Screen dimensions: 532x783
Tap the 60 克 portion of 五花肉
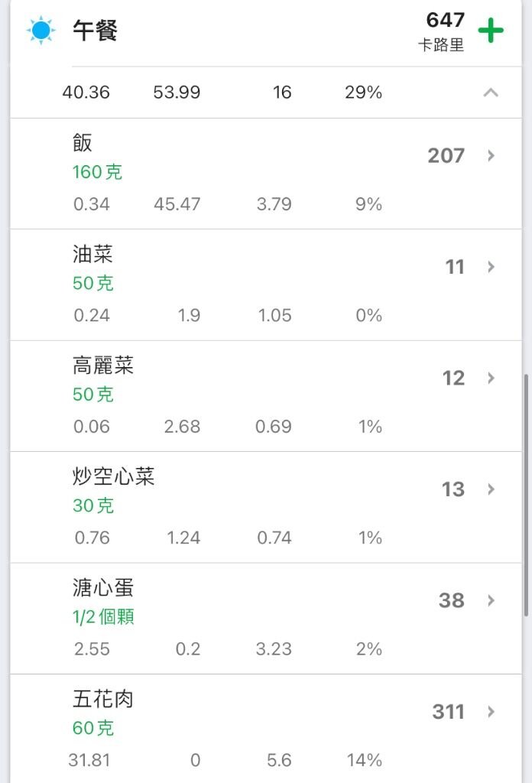tap(93, 728)
